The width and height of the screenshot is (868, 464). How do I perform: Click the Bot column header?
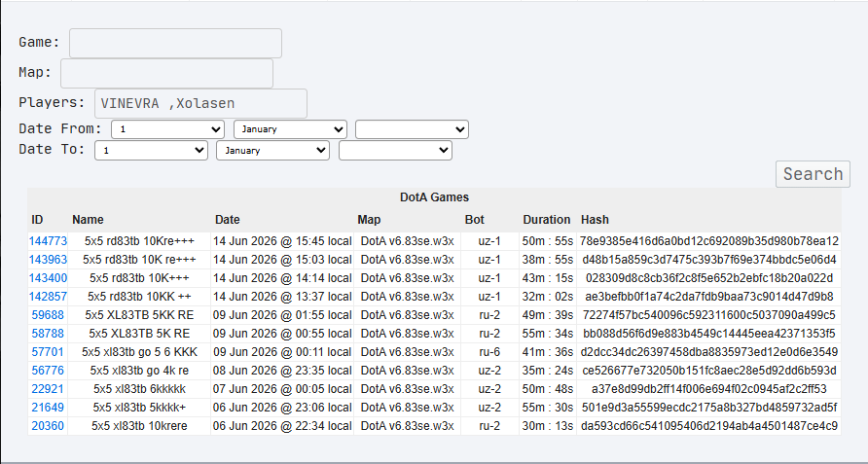coord(475,220)
